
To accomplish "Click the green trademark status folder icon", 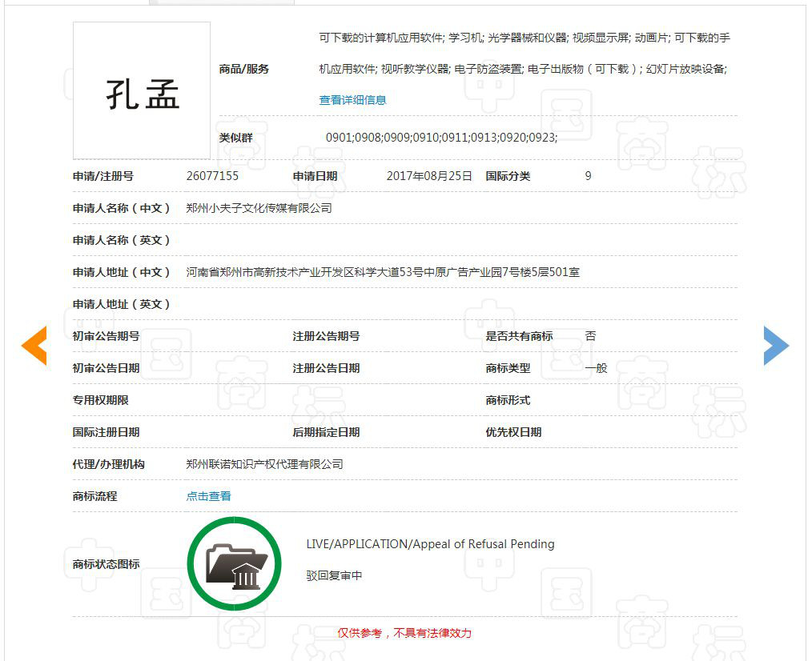I will (234, 563).
